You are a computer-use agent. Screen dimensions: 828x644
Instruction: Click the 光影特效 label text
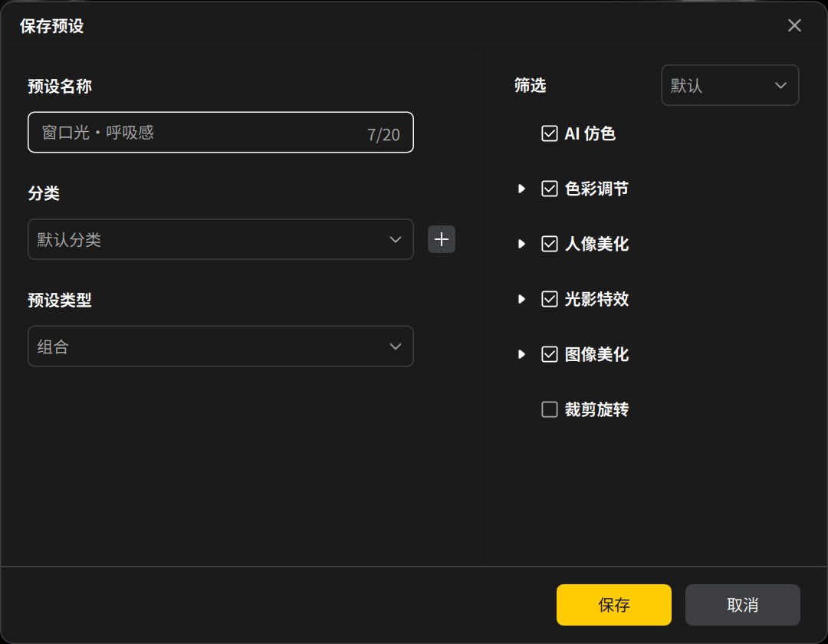[x=596, y=299]
